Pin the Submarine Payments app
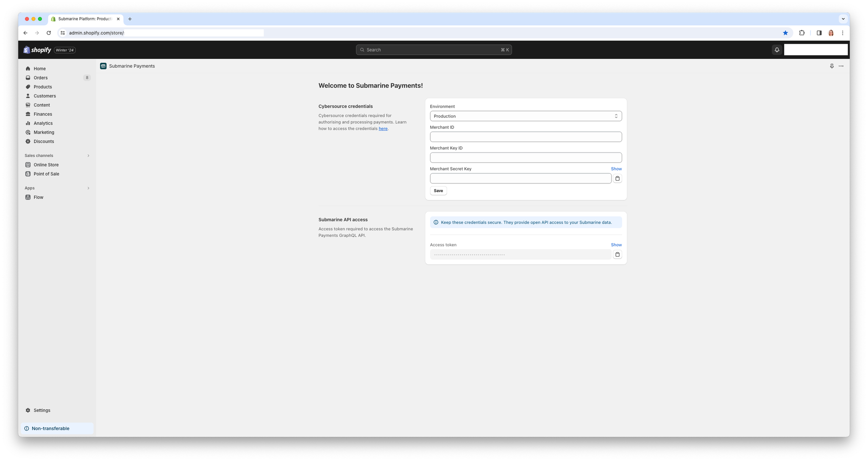 click(832, 66)
